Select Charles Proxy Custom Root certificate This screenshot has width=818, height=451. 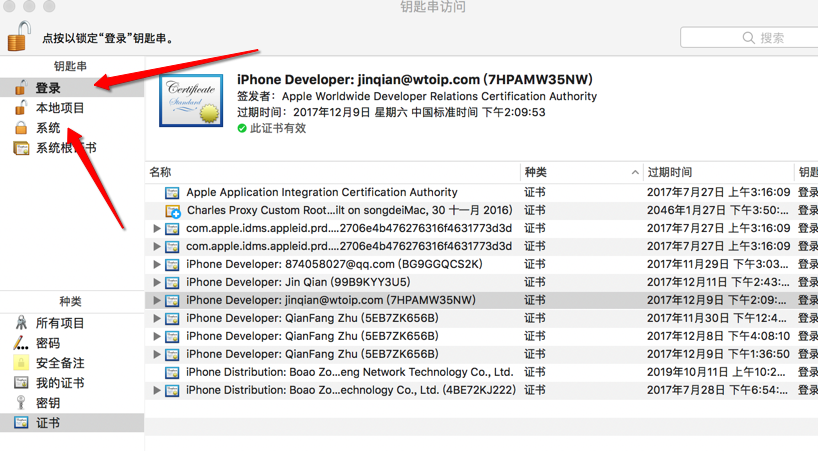click(x=350, y=210)
